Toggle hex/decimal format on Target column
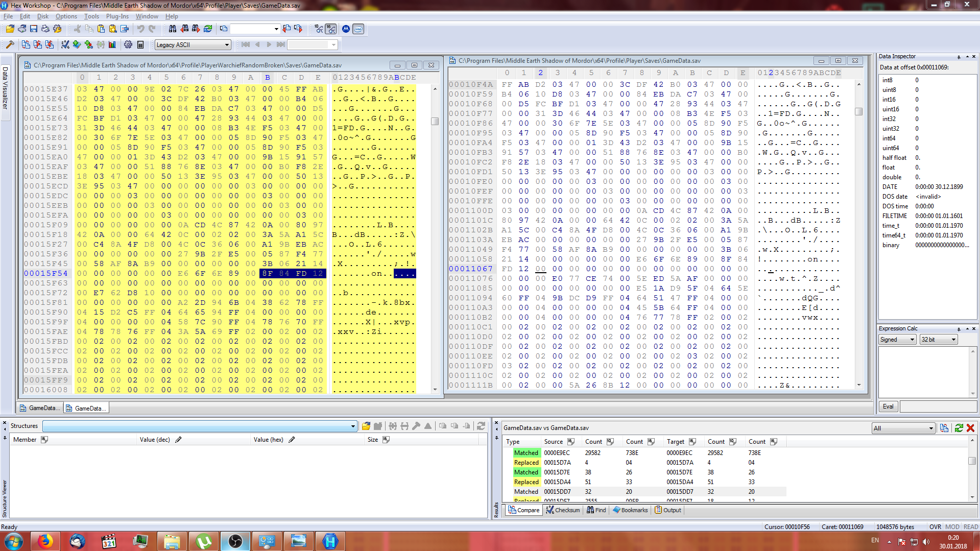The height and width of the screenshot is (551, 980). point(692,442)
